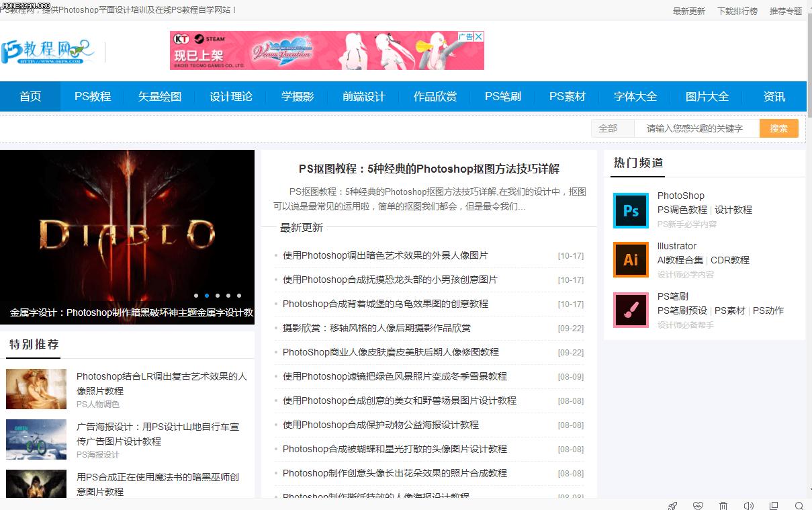This screenshot has height=510, width=812.
Task: Open the PS抠图教程 article headline
Action: pyautogui.click(x=431, y=168)
